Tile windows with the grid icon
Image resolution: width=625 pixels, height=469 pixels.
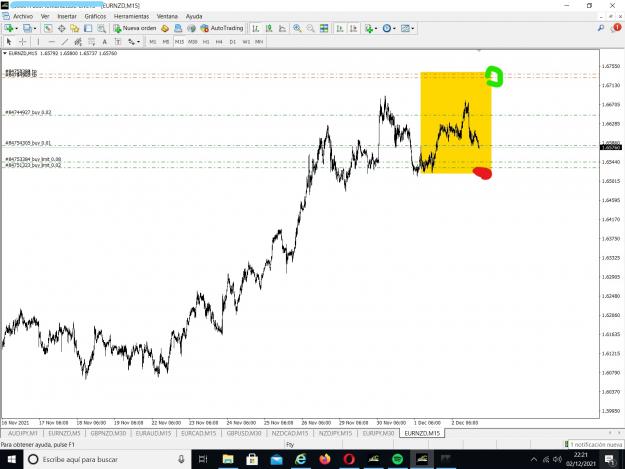(324, 28)
